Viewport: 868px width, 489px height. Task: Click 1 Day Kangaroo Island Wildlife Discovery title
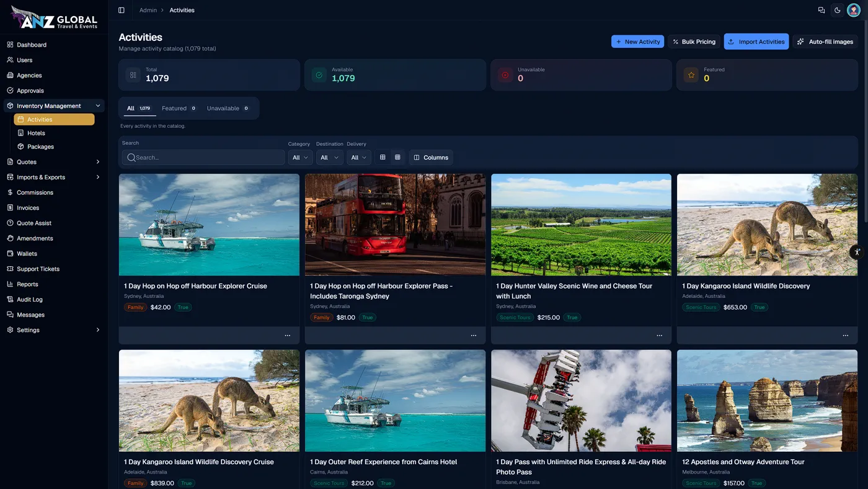tap(746, 286)
